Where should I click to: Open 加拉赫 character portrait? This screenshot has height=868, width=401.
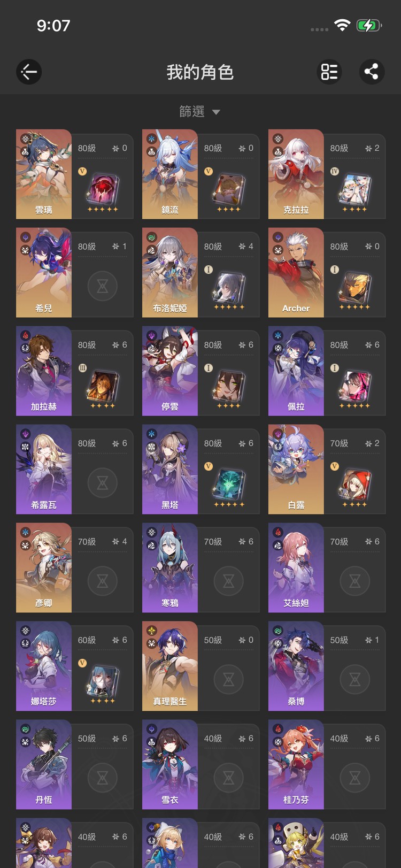44,371
